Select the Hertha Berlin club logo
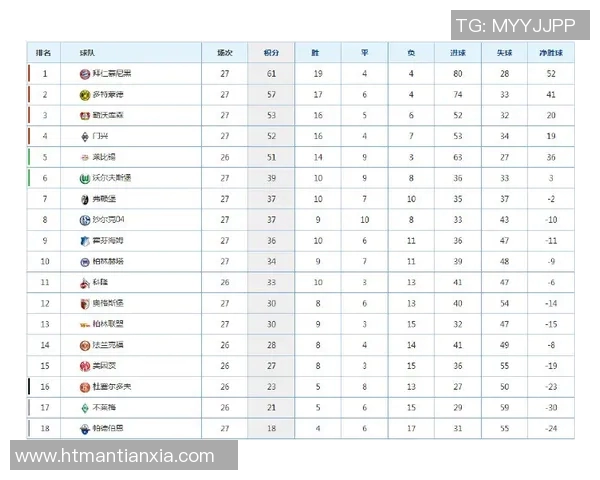Viewport: 600px width, 480px height. [x=85, y=261]
